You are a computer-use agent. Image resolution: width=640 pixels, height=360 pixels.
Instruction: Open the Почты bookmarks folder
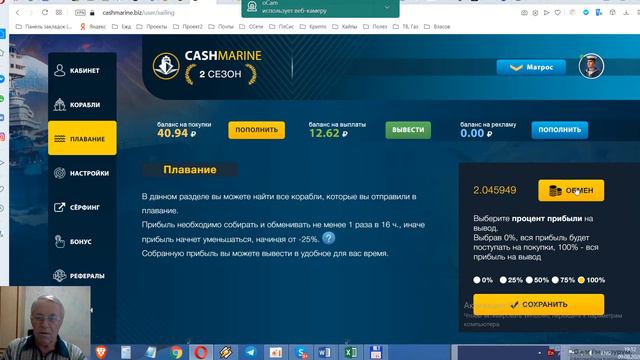click(221, 27)
